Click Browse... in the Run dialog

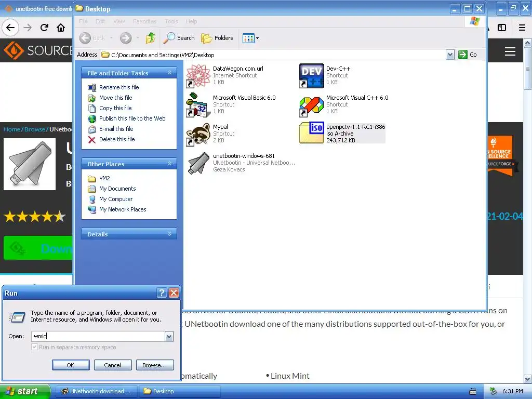(155, 365)
